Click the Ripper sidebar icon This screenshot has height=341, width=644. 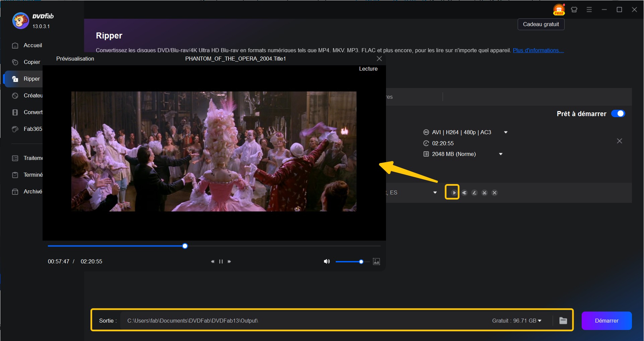point(15,79)
